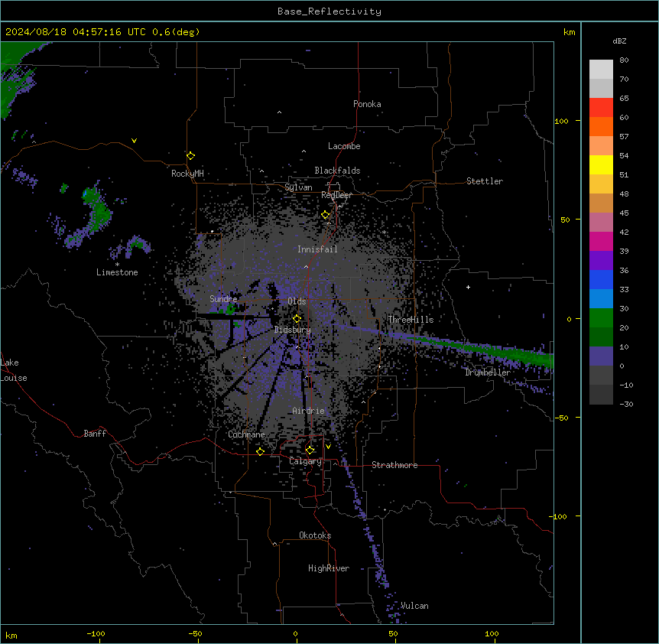
Task: Click the yellow station marker below Cochrane
Action: pos(260,451)
